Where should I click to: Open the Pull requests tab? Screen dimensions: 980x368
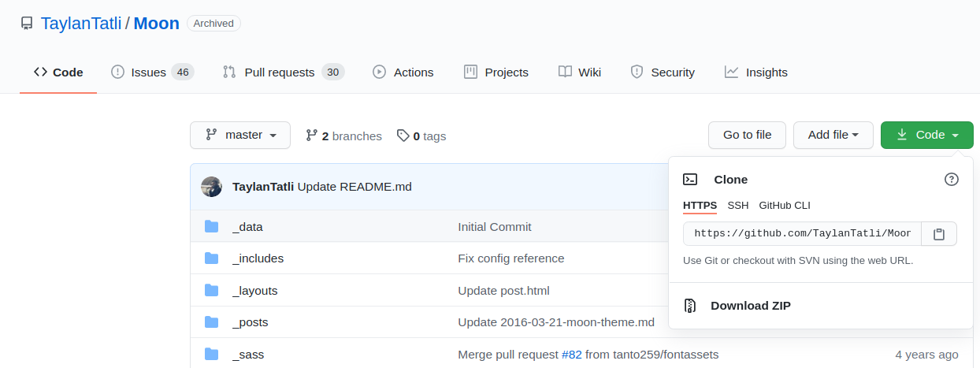click(284, 72)
